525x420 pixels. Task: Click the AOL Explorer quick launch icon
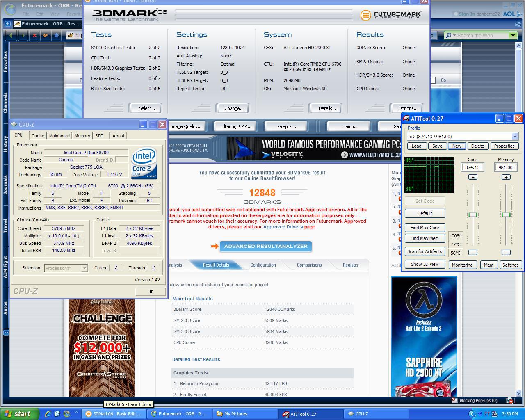point(67,414)
